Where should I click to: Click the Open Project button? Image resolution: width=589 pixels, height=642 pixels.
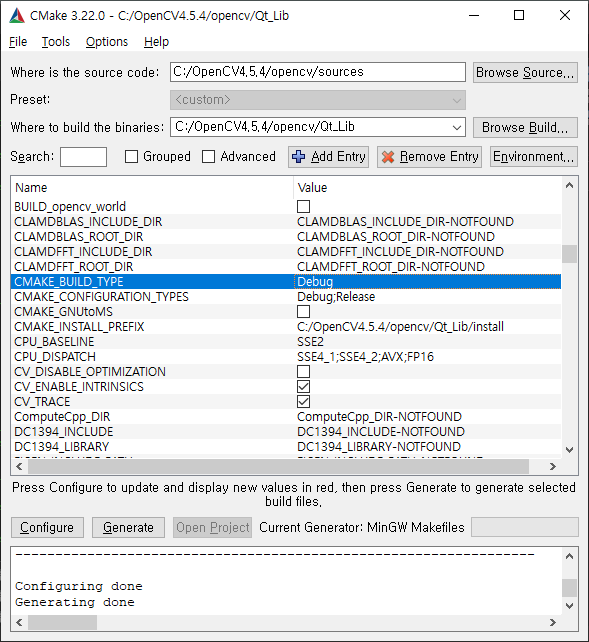tap(212, 527)
